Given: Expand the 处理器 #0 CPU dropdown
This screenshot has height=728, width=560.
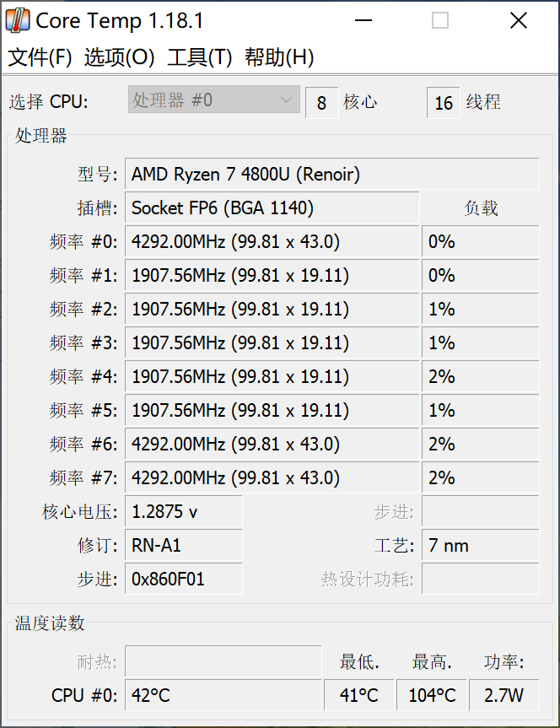Looking at the screenshot, I should click(214, 100).
